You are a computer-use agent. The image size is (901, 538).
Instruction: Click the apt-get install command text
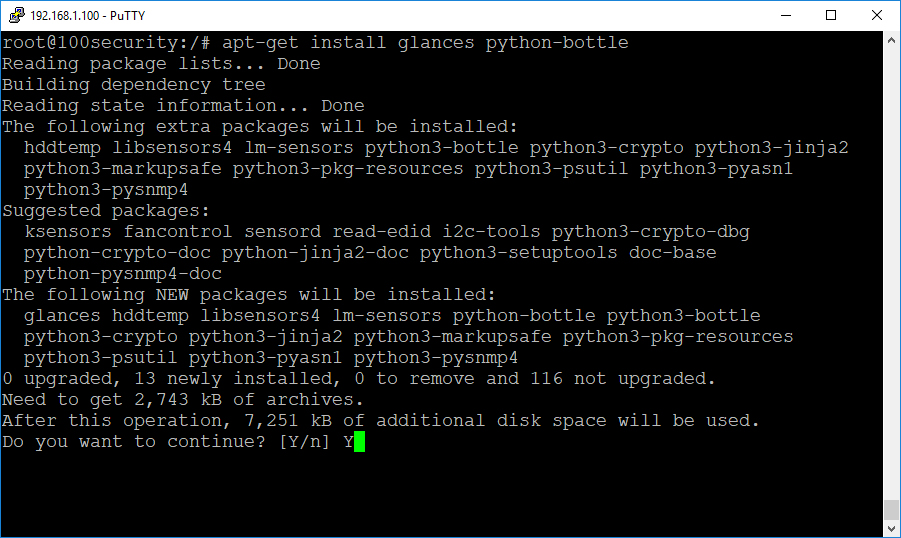click(425, 43)
